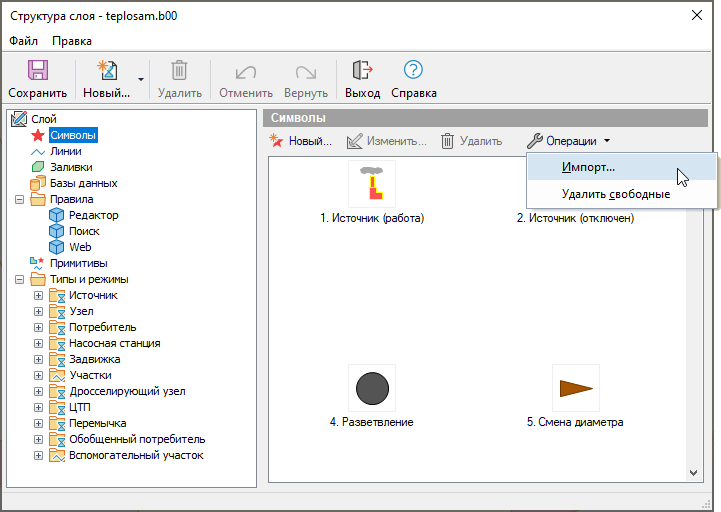The width and height of the screenshot is (721, 512).
Task: Open dropdown arrow next to New button
Action: pyautogui.click(x=141, y=78)
